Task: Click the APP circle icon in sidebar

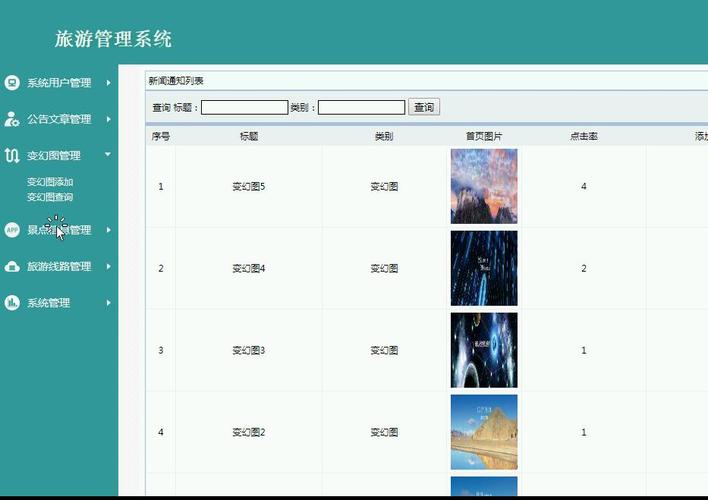Action: pos(12,230)
